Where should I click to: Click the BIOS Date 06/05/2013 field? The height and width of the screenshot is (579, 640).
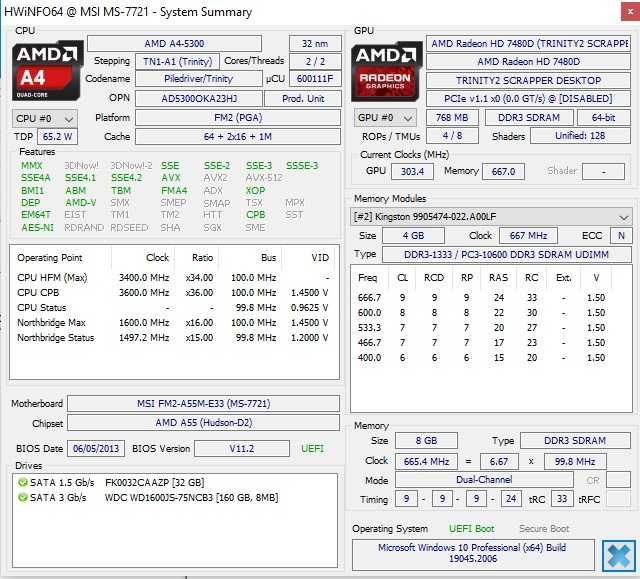[96, 448]
